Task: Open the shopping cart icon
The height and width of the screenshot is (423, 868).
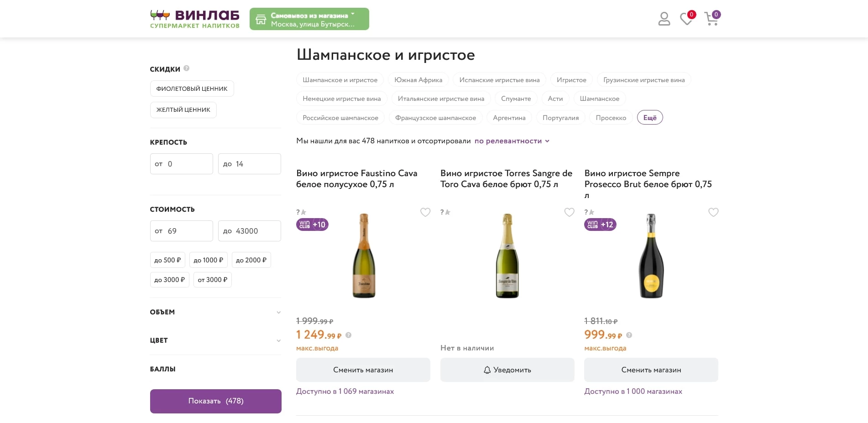Action: 711,19
